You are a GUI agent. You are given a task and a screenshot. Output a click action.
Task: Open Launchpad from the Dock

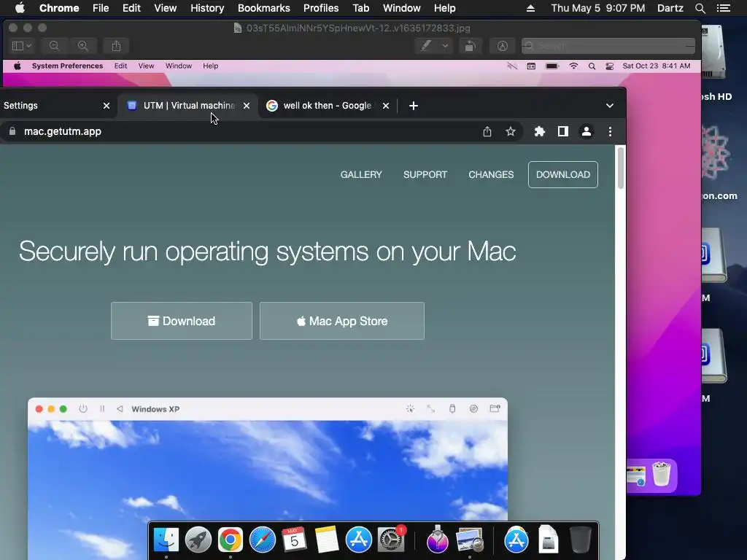198,540
